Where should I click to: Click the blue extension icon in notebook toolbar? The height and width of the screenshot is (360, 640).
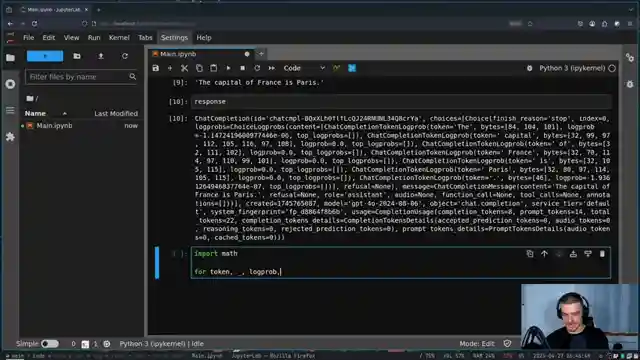tap(352, 68)
